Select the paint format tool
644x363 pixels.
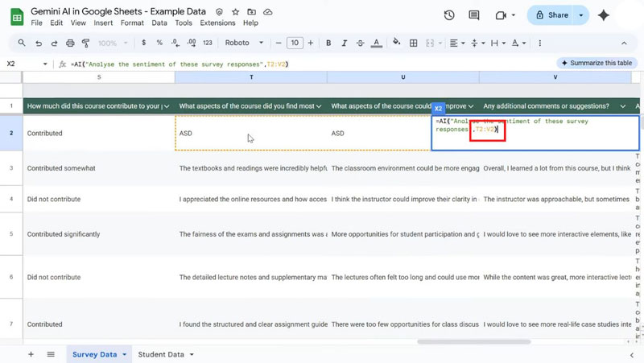85,43
